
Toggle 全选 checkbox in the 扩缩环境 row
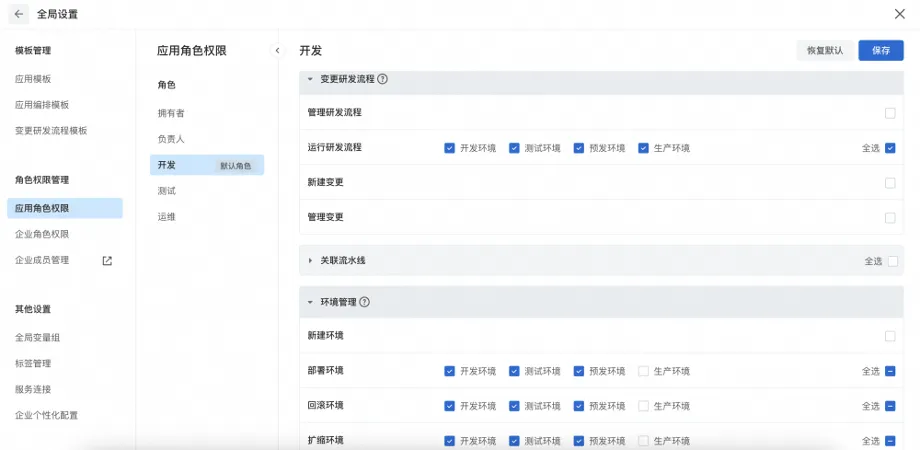pyautogui.click(x=890, y=441)
